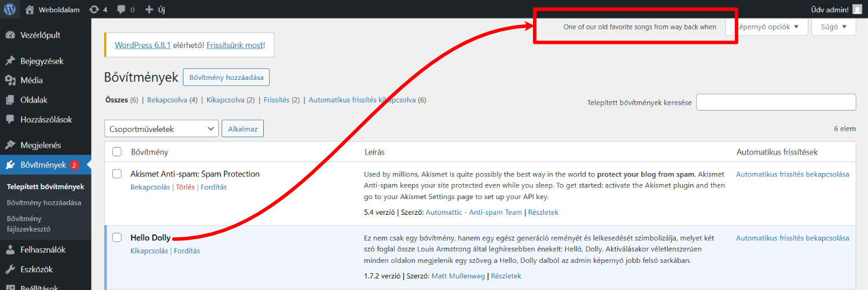Expand the Súgó help tab
The image size is (868, 290).
click(834, 27)
